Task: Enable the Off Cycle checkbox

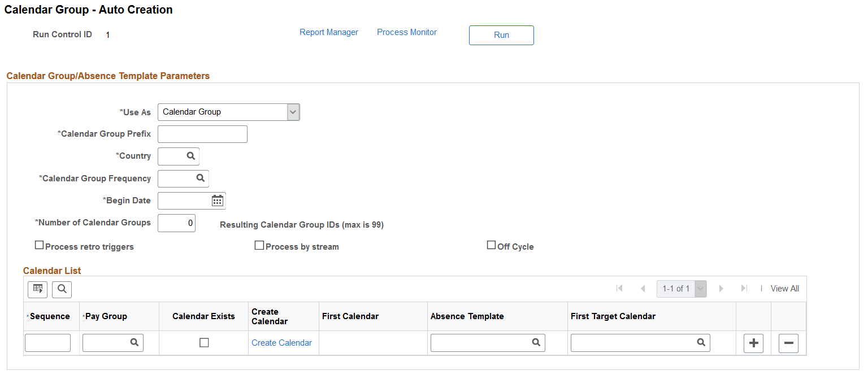Action: [491, 243]
